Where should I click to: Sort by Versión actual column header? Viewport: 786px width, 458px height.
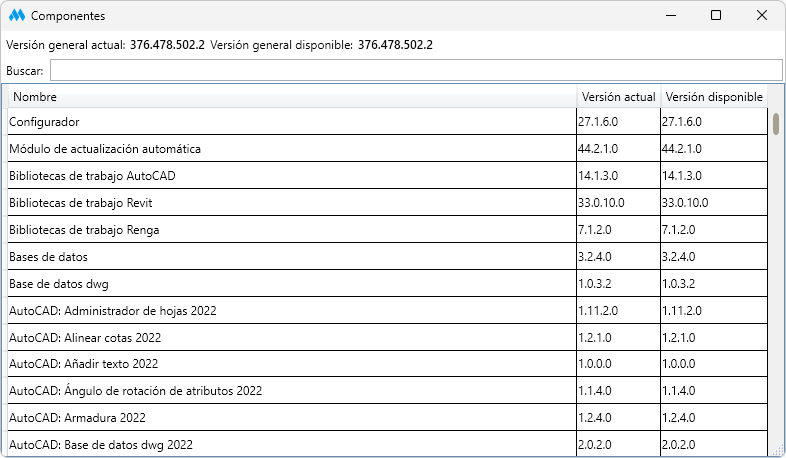(x=618, y=97)
